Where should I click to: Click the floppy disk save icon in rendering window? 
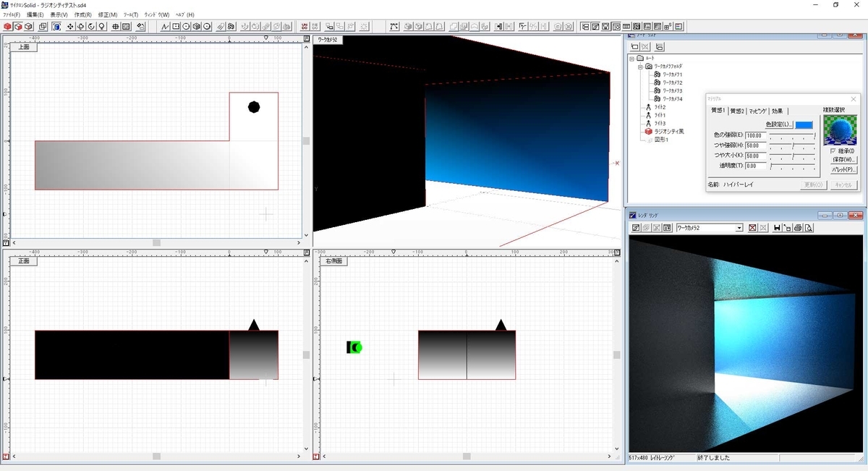[x=777, y=227]
